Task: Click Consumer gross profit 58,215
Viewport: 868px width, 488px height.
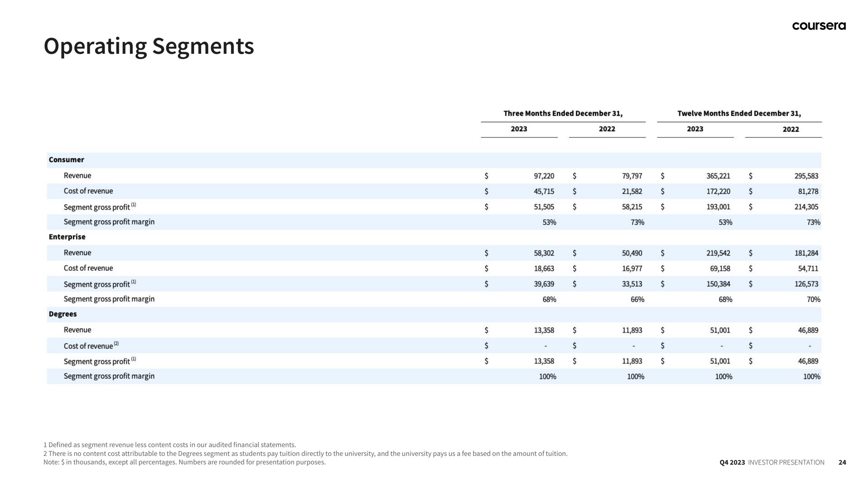Action: tap(632, 207)
